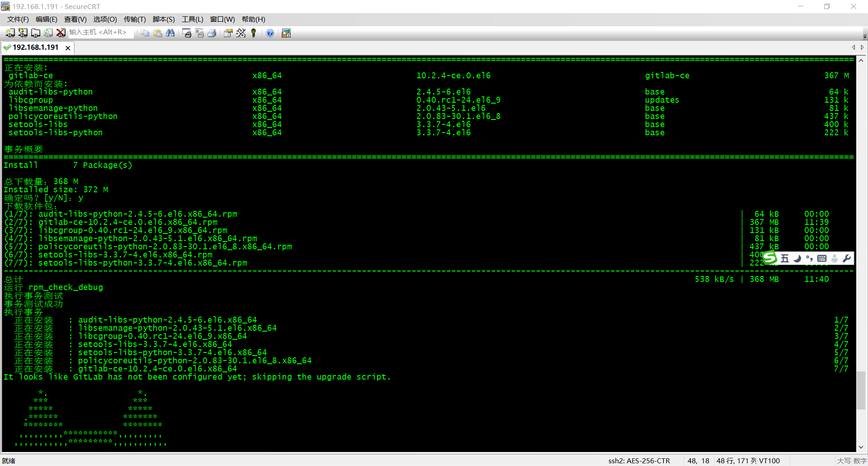Image resolution: width=868 pixels, height=466 pixels.
Task: Click terminal scrollbar up arrow
Action: pos(861,61)
